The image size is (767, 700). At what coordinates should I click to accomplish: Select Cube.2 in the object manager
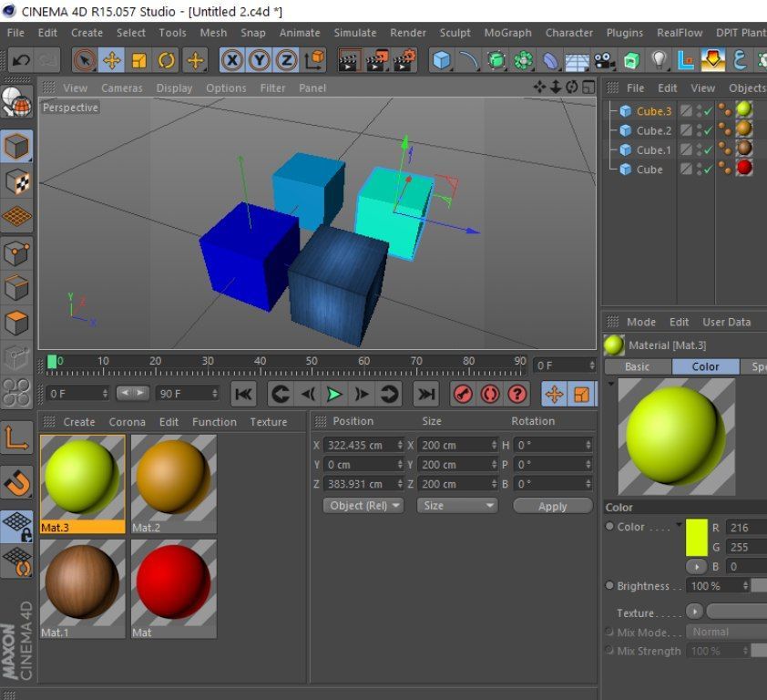point(653,130)
